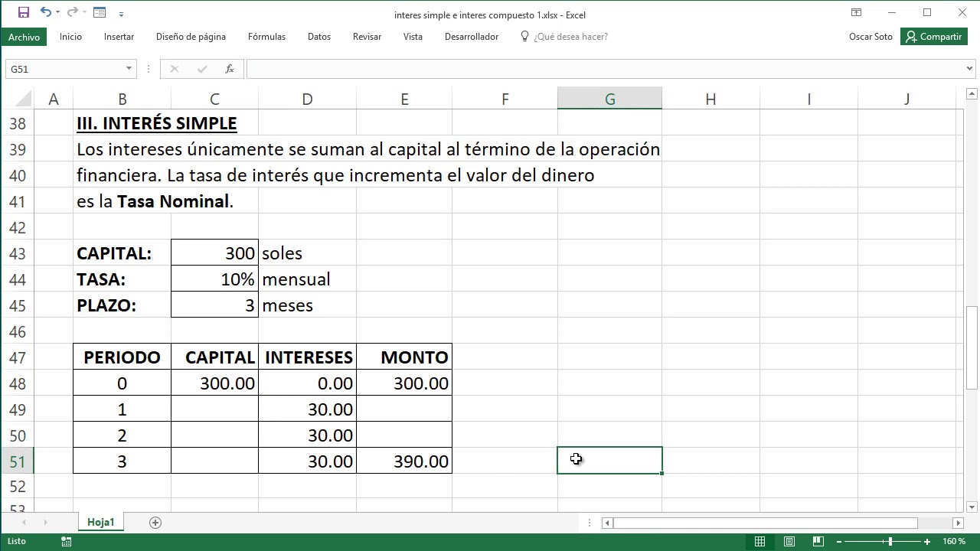The height and width of the screenshot is (551, 980).
Task: Click the Name Box showing G51
Action: click(x=64, y=69)
